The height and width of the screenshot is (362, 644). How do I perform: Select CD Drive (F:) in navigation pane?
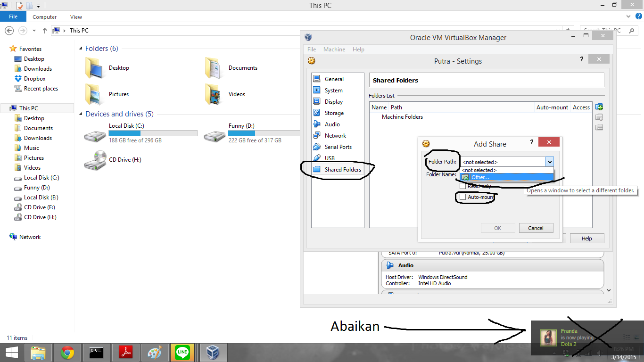39,207
